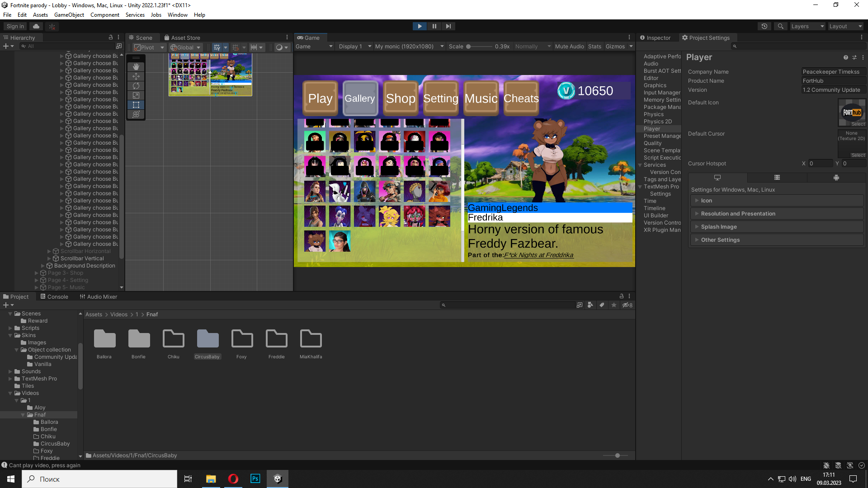868x488 pixels.
Task: Click the Sign in button
Action: (x=15, y=26)
